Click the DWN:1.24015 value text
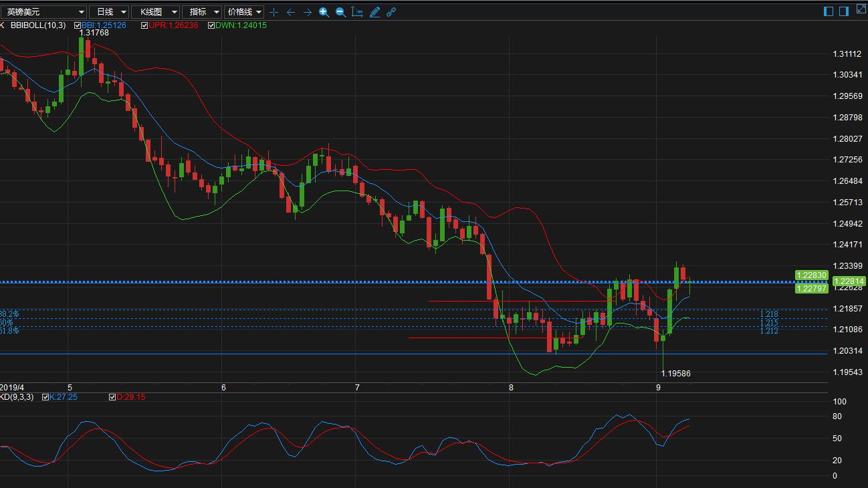868x488 pixels. (241, 25)
